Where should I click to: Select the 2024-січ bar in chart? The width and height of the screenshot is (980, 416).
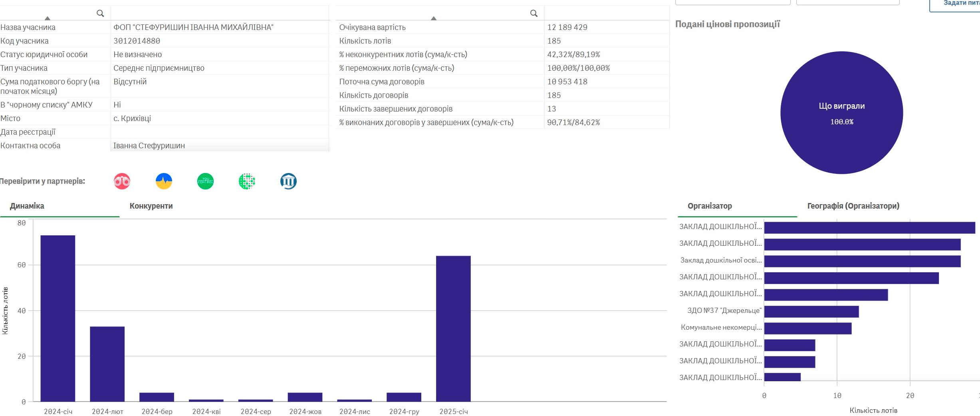tap(58, 318)
